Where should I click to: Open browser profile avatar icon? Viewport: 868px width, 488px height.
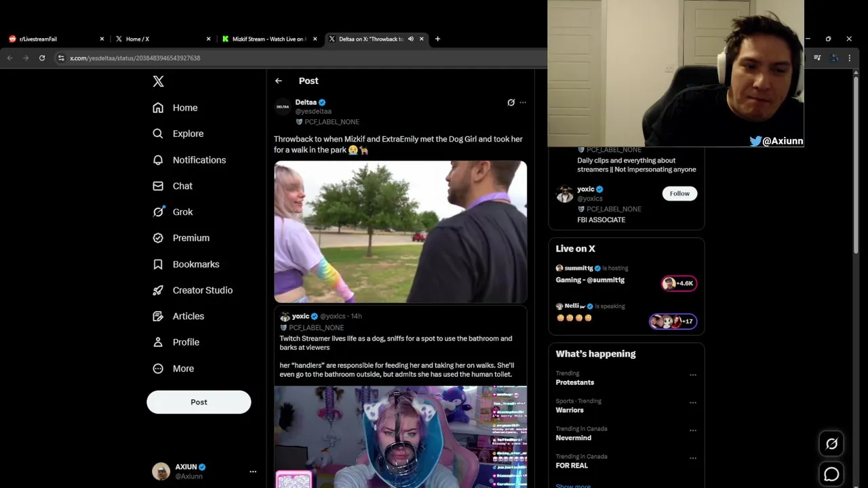coord(833,58)
